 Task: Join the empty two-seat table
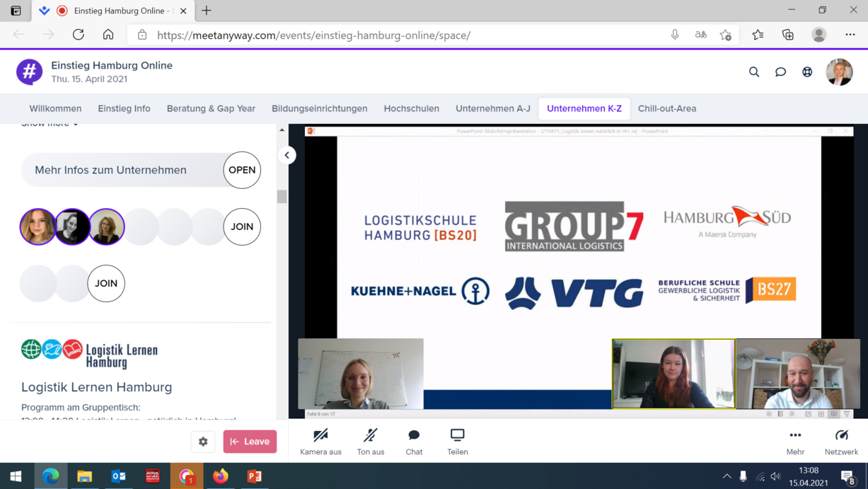(106, 283)
